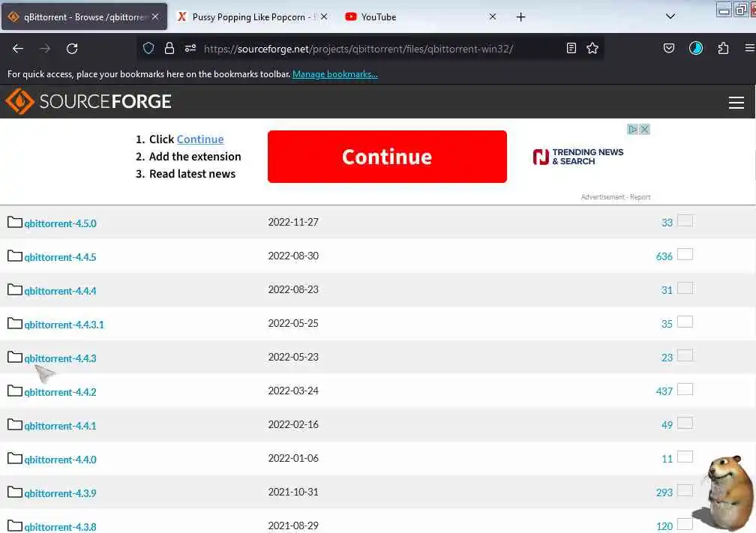Image resolution: width=756 pixels, height=533 pixels.
Task: Open the tracking protection shield icon
Action: tap(148, 48)
